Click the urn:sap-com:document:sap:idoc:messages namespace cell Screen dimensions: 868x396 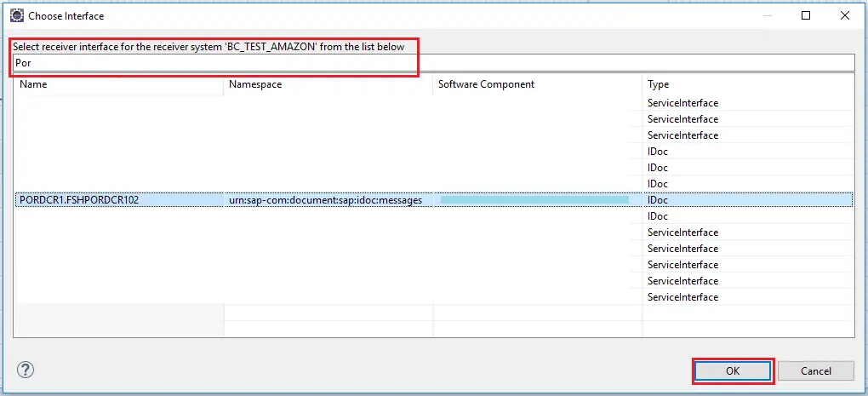(325, 200)
